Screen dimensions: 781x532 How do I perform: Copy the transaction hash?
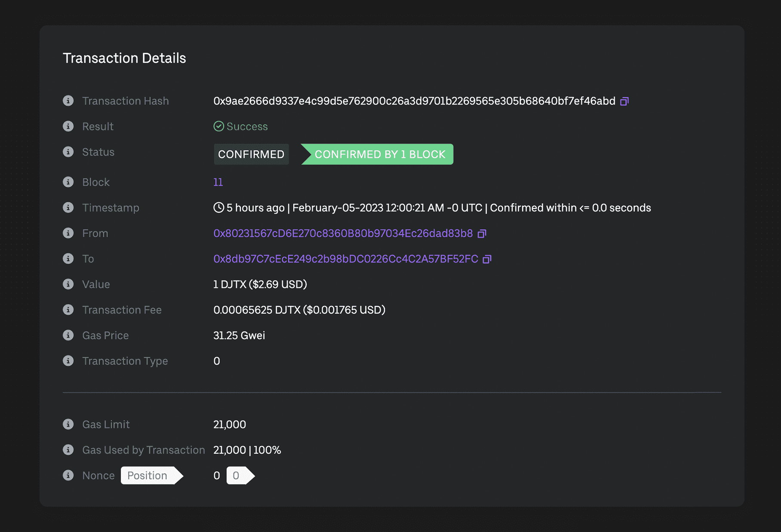(x=624, y=101)
